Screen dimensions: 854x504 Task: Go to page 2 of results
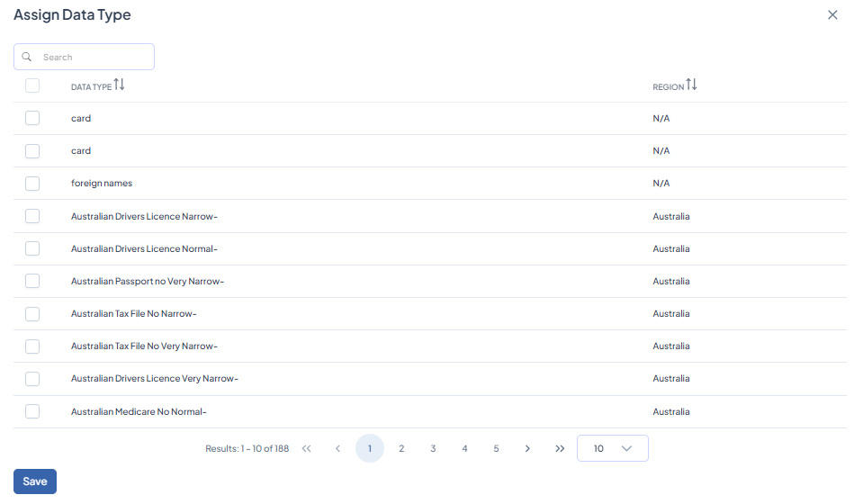401,448
